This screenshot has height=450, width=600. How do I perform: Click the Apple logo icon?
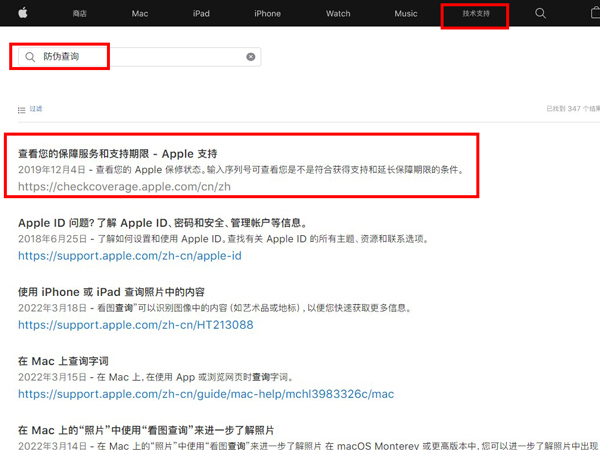point(23,13)
